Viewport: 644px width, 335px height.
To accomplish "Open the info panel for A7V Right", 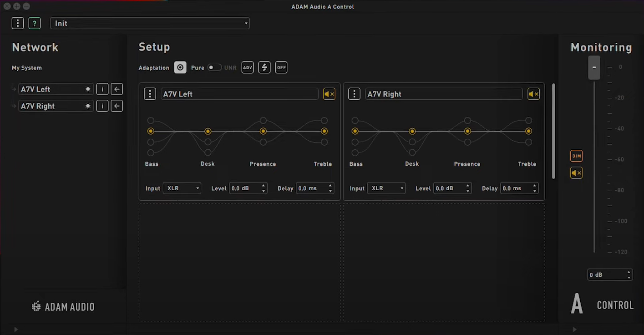I will 102,106.
